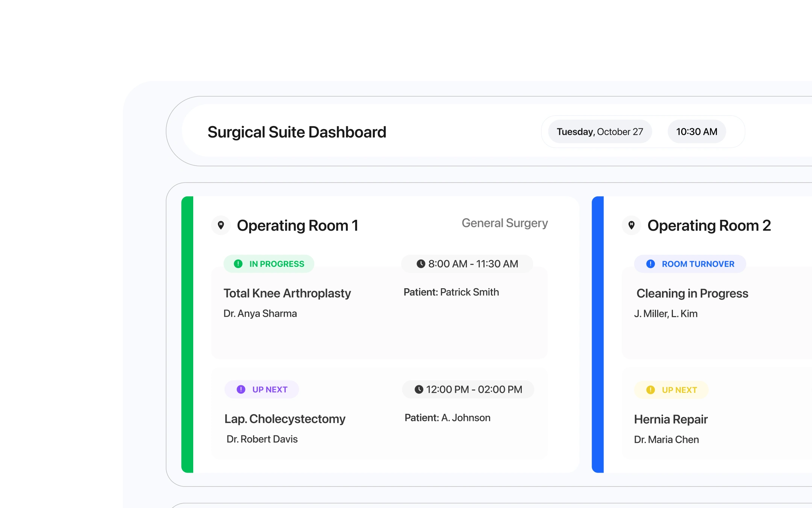Click clock icon beside 8:00 AM time
Image resolution: width=812 pixels, height=508 pixels.
421,264
